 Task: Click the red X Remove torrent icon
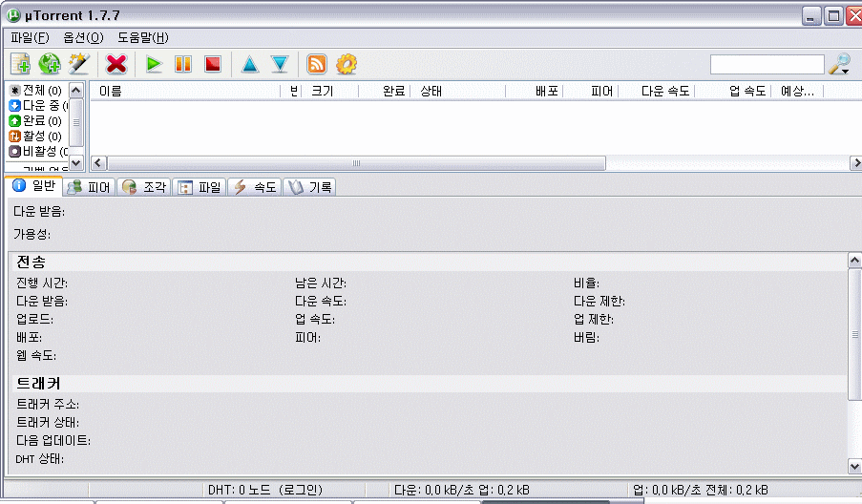point(116,64)
